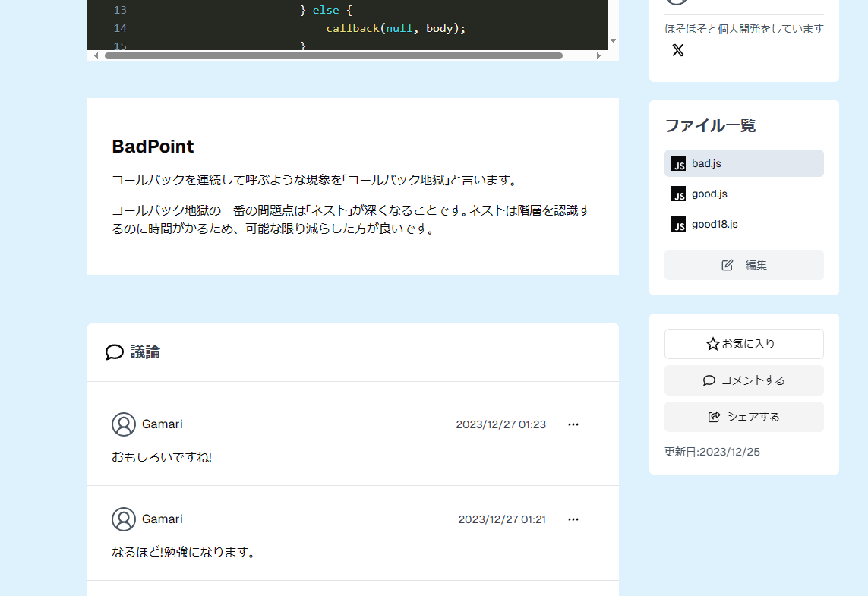868x596 pixels.
Task: Select good.js in the file list
Action: [x=743, y=194]
